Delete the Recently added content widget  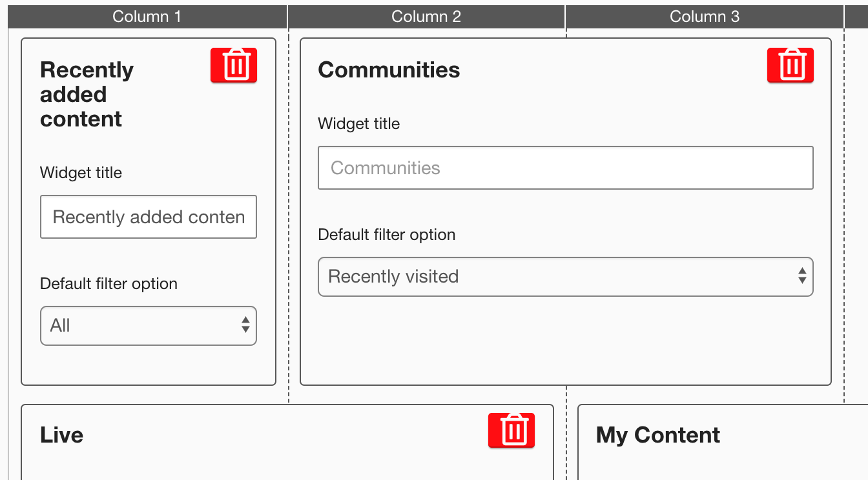pos(234,65)
